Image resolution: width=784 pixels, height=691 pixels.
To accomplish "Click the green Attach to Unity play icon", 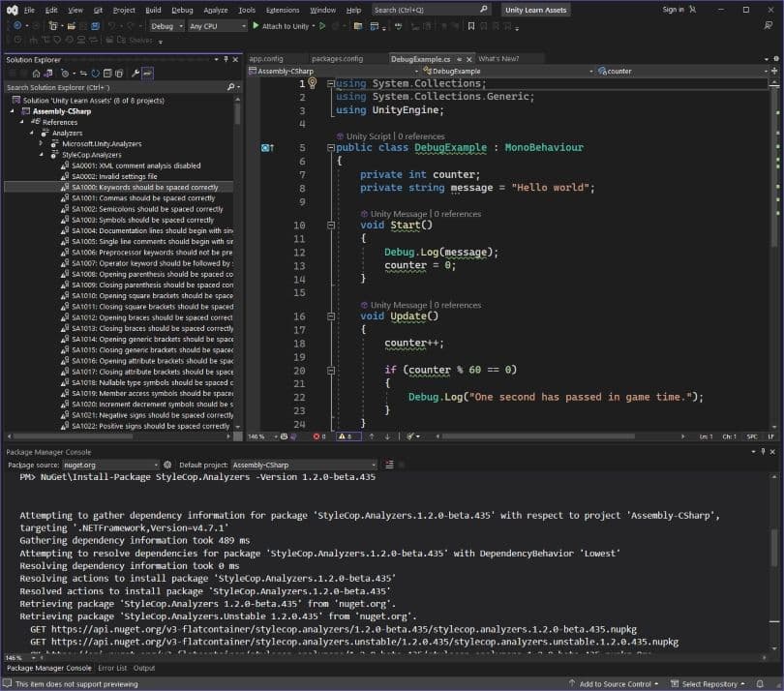I will pos(256,26).
